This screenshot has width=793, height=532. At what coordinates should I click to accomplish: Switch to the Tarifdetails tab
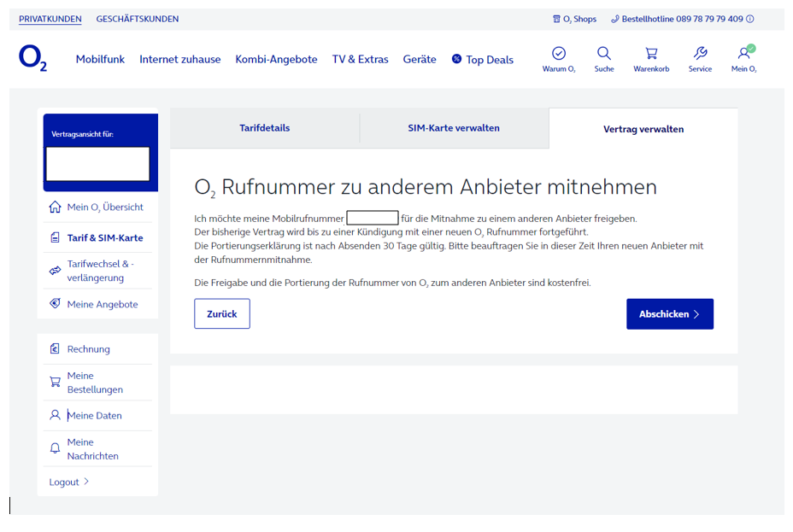(265, 128)
